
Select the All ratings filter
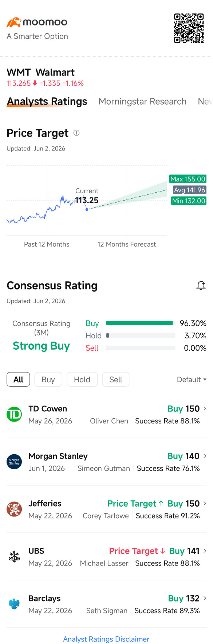click(18, 379)
